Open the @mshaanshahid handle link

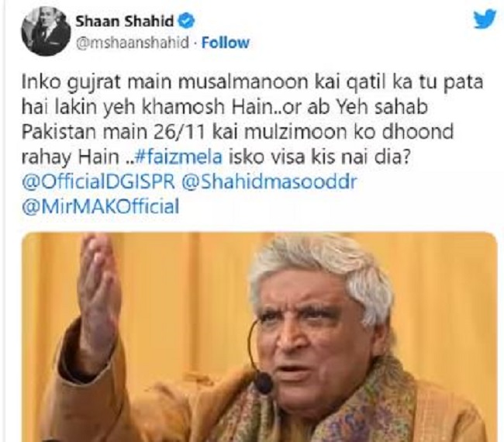coord(132,43)
